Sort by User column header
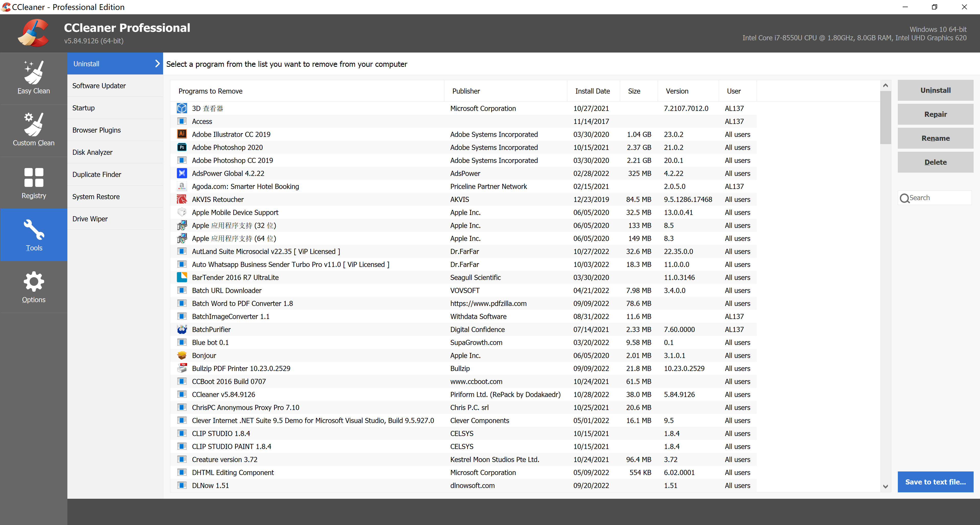This screenshot has height=525, width=980. pyautogui.click(x=738, y=91)
